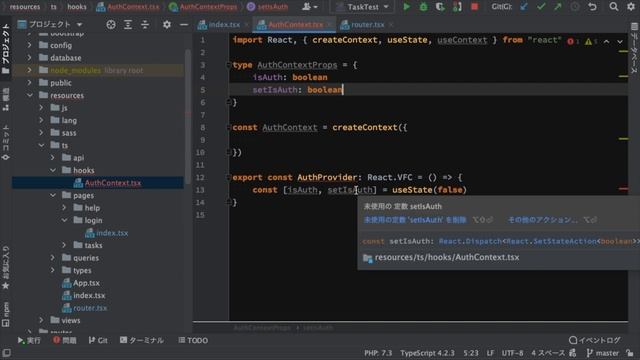Fold the createContext block at line 8
640x360 pixels.
pyautogui.click(x=229, y=127)
